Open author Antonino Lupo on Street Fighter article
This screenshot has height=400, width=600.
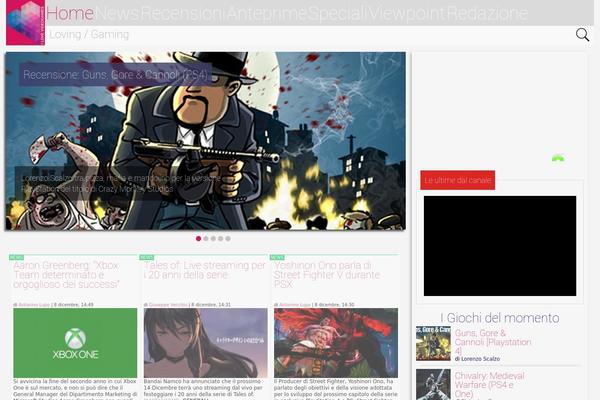point(295,305)
